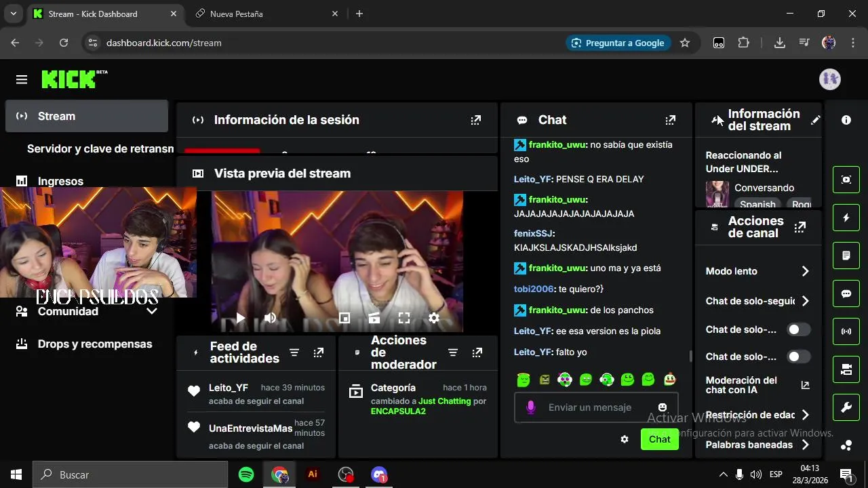
Task: Open filter menu in Feed de actividades
Action: 294,352
